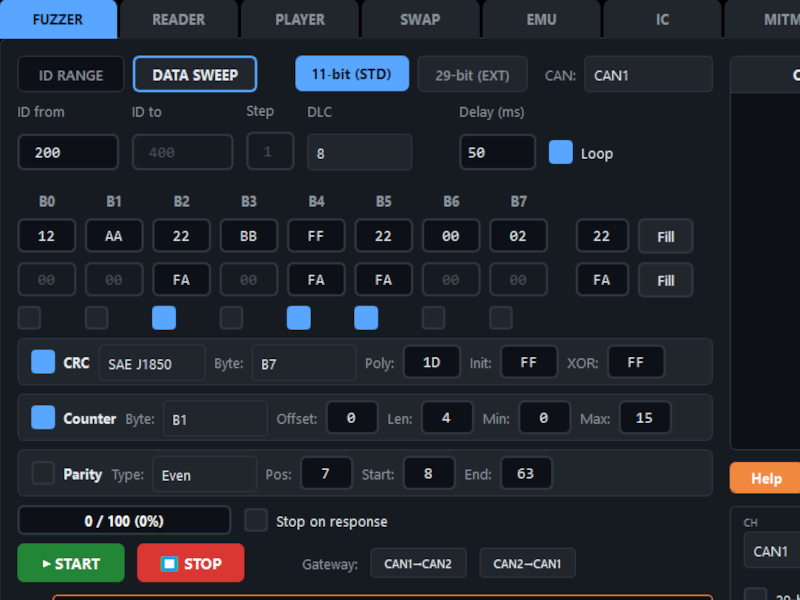Disable the Loop checkbox

click(x=561, y=152)
